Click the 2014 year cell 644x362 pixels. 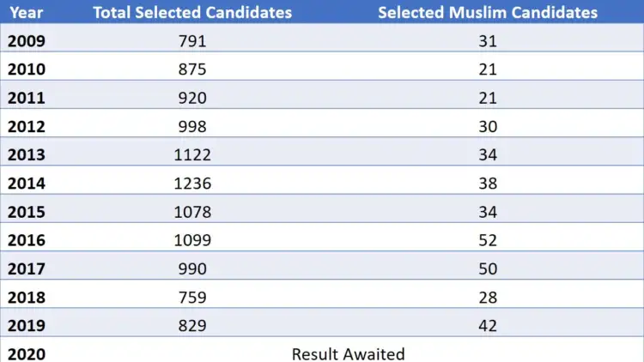pos(27,184)
